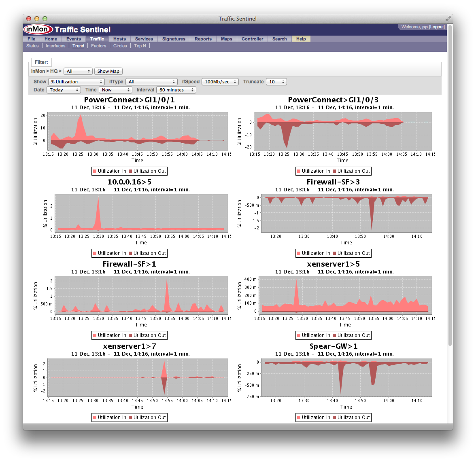Image resolution: width=476 pixels, height=462 pixels.
Task: Switch to the Services menu
Action: pyautogui.click(x=144, y=39)
